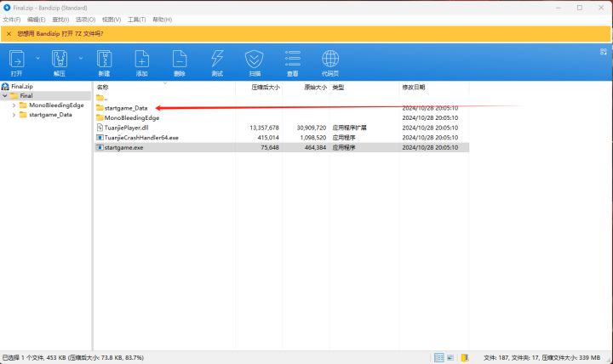Collapse the Final folder tree node
The height and width of the screenshot is (364, 613).
pos(5,96)
